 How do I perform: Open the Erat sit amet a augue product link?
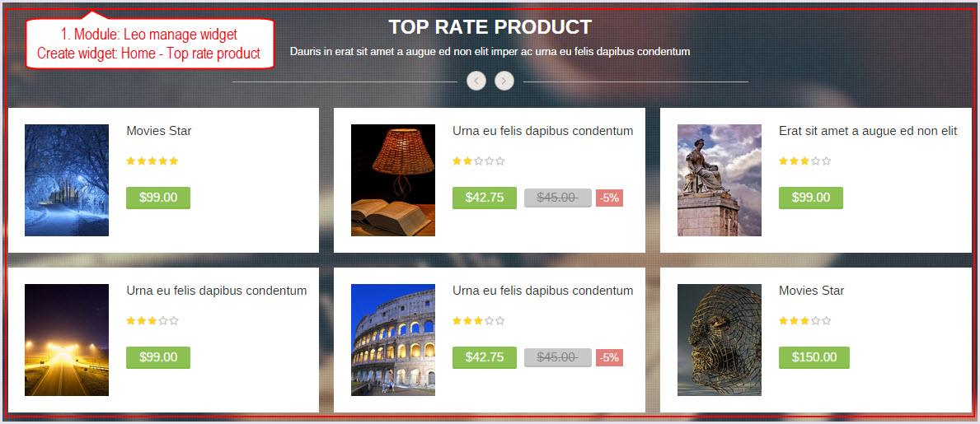pyautogui.click(x=868, y=131)
